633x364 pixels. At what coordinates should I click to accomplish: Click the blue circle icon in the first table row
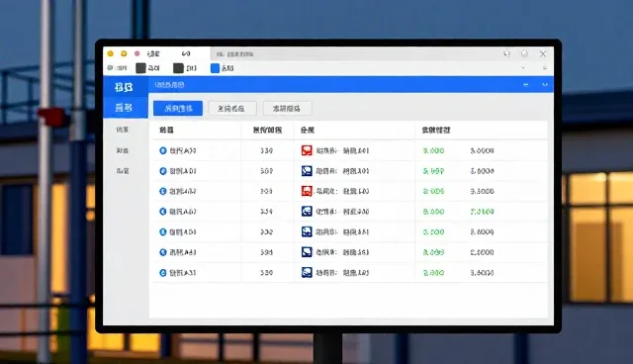coord(163,150)
